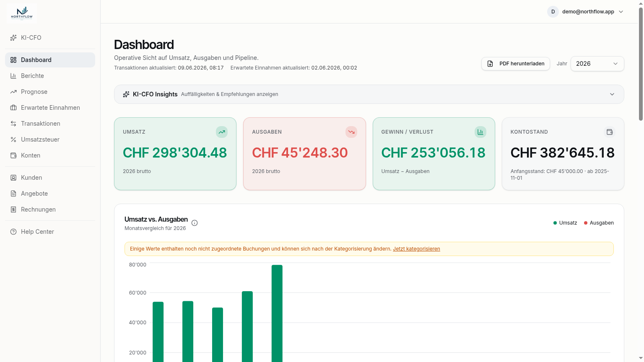Click the red Ausgaben legend dot

click(586, 223)
